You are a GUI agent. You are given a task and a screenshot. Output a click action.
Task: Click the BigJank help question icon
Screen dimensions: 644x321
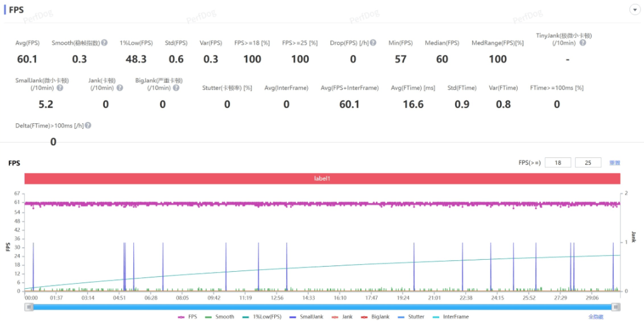[x=175, y=88]
